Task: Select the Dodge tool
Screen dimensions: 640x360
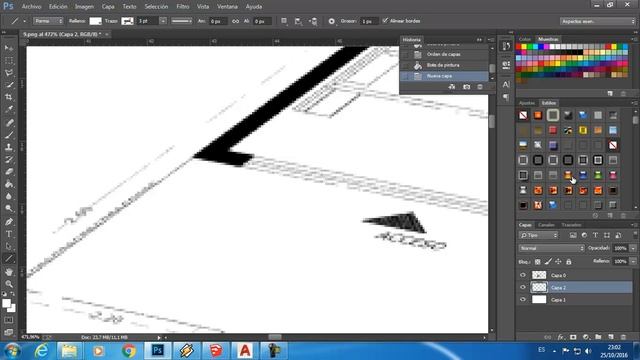Action: point(9,209)
